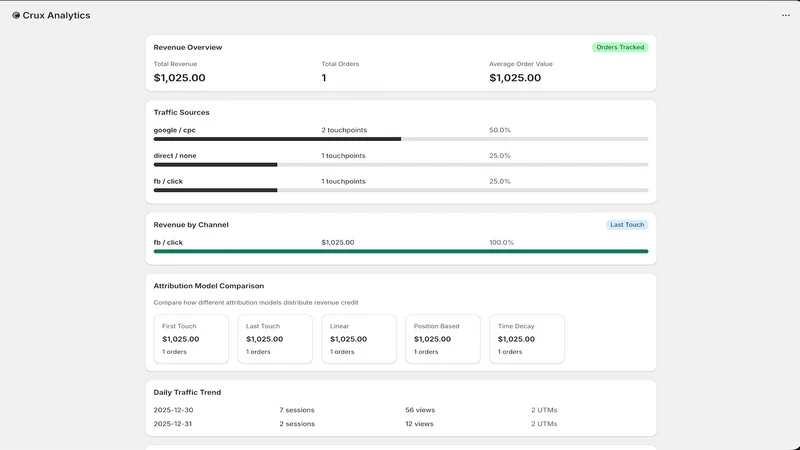Click the Traffic Sources heading
800x450 pixels.
(x=181, y=112)
